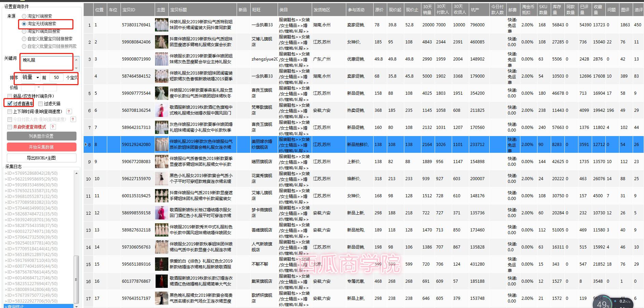
Task: Click product thumbnail for item 589642317313
Action: [x=162, y=128]
